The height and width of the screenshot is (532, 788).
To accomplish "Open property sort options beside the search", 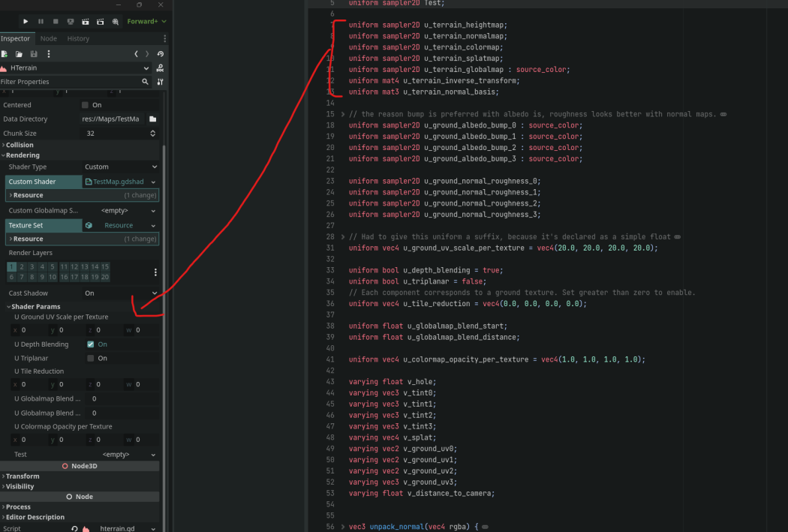I will pyautogui.click(x=161, y=82).
